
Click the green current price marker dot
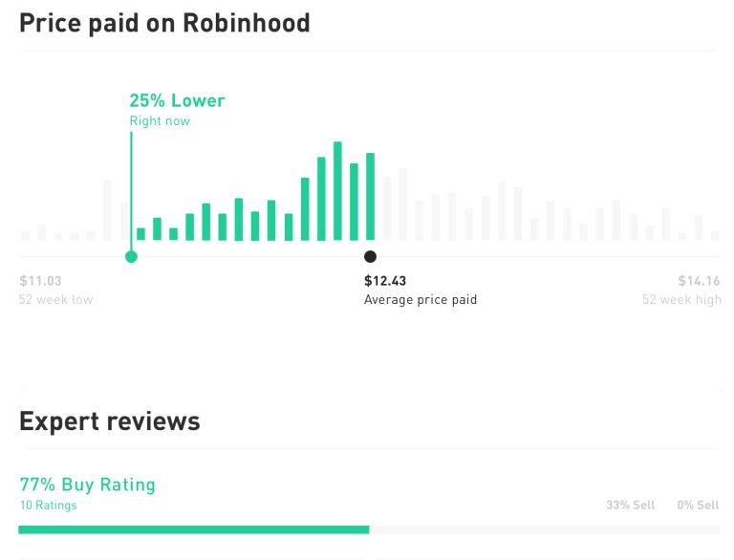coord(131,256)
